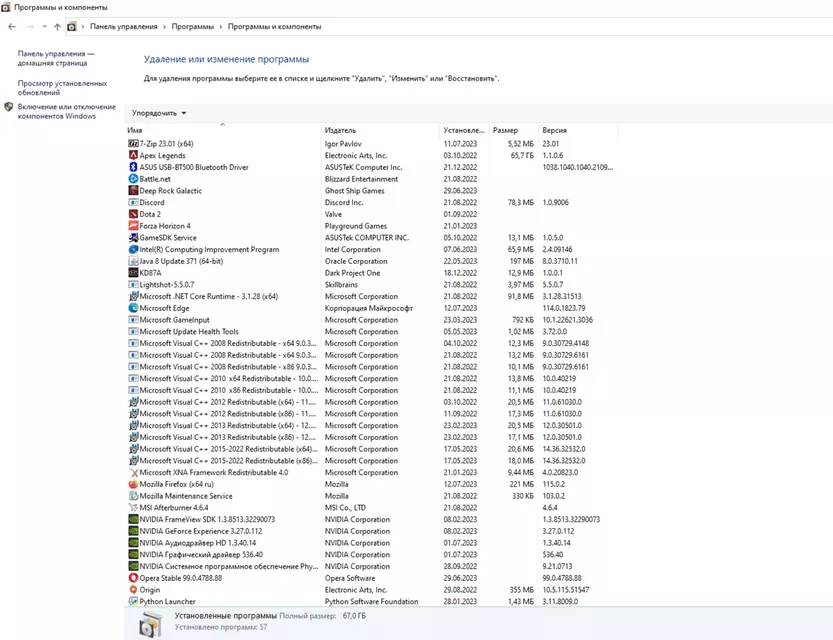Click the Control Panel address bar icon
833x640 pixels.
[72, 27]
